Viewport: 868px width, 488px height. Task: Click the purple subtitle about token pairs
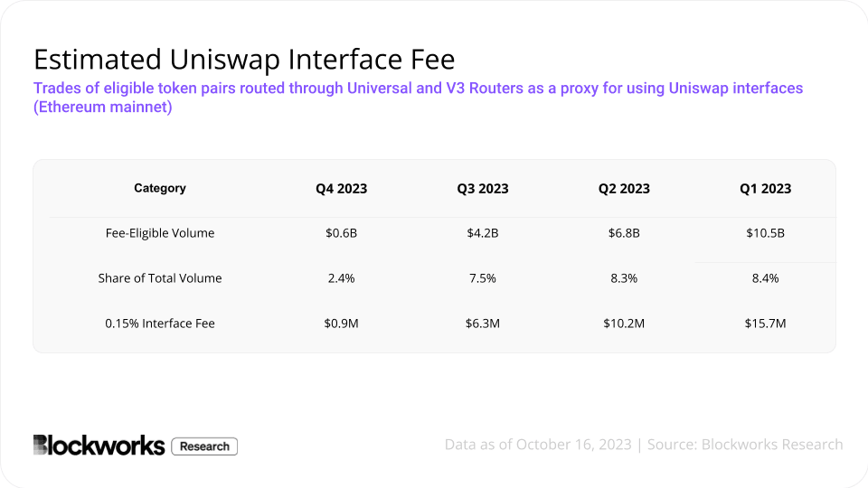point(418,98)
